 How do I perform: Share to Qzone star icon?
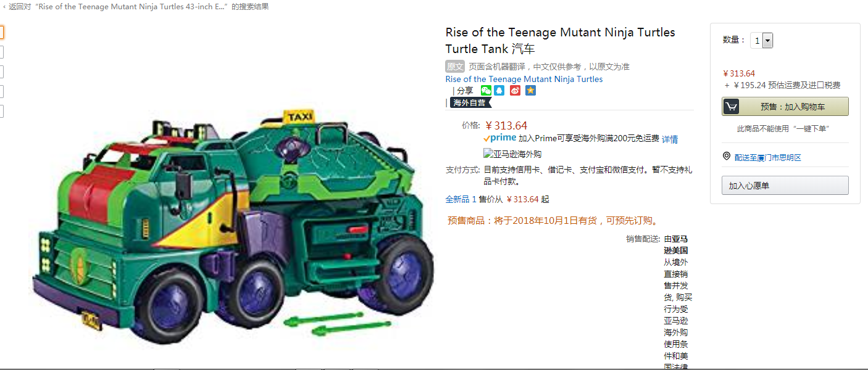(531, 91)
